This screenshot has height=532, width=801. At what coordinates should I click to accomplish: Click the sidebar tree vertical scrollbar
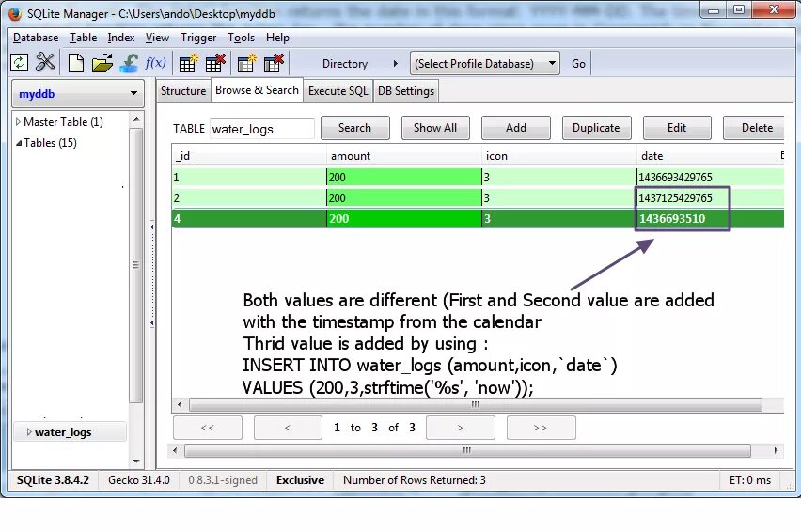click(136, 265)
